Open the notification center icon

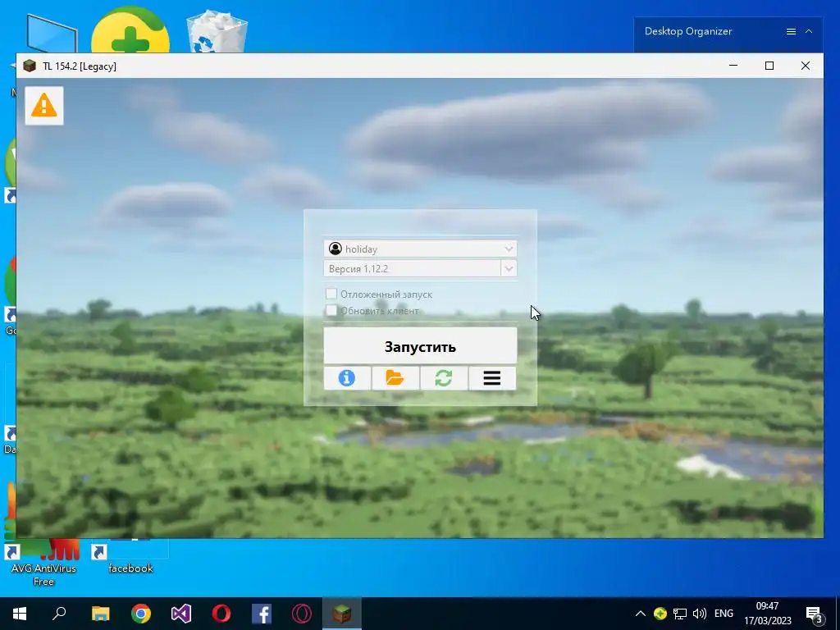tap(815, 614)
